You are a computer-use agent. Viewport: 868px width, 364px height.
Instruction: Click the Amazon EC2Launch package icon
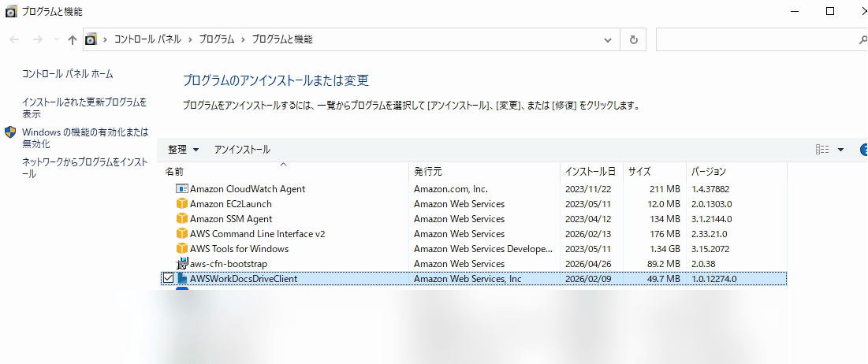pyautogui.click(x=182, y=204)
